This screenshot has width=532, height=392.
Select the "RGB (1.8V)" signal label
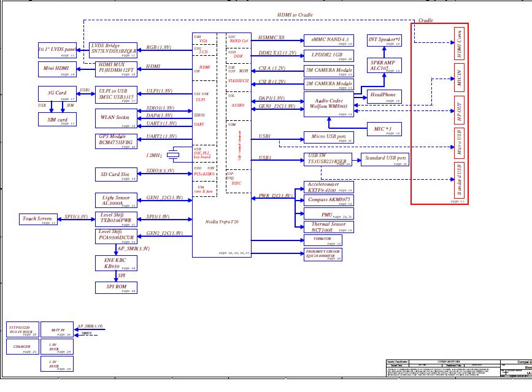(x=159, y=47)
